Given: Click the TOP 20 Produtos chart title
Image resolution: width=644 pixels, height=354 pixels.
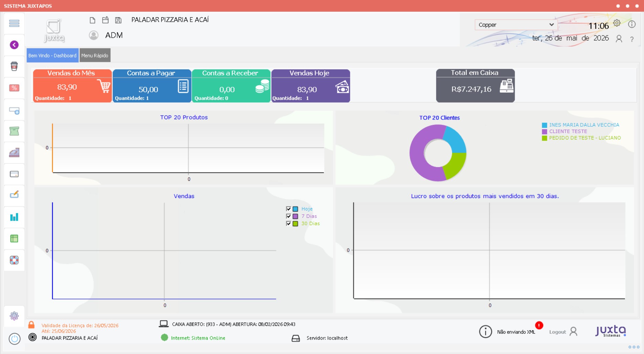Looking at the screenshot, I should click(x=184, y=117).
